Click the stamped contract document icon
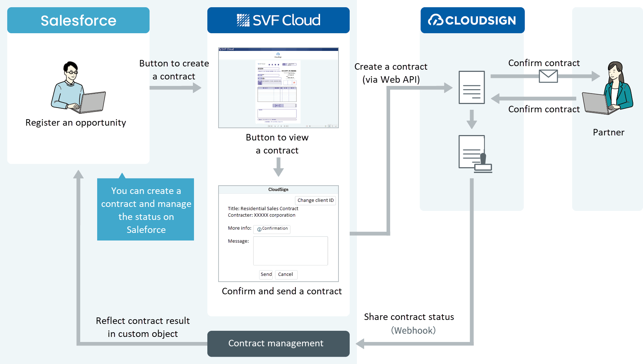 pos(475,154)
